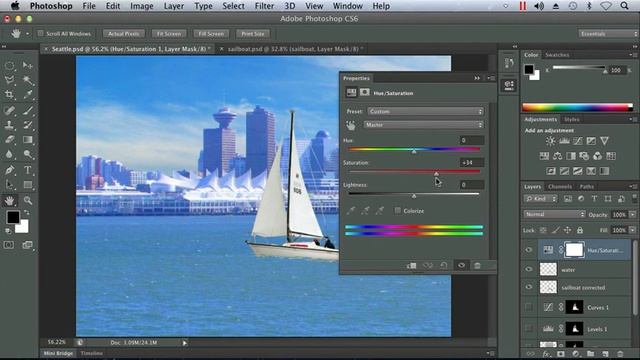Viewport: 640px width, 360px height.
Task: Hide the sailboat corrected layer
Action: 529,287
